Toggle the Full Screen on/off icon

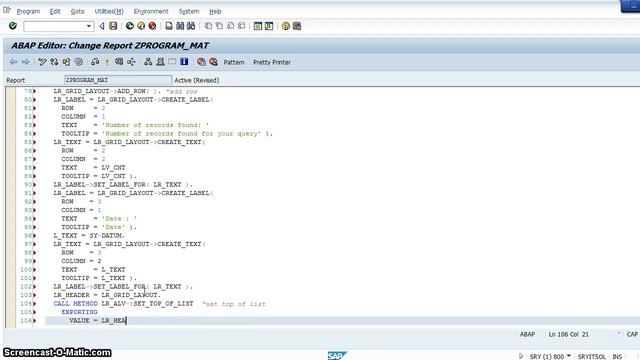click(172, 62)
